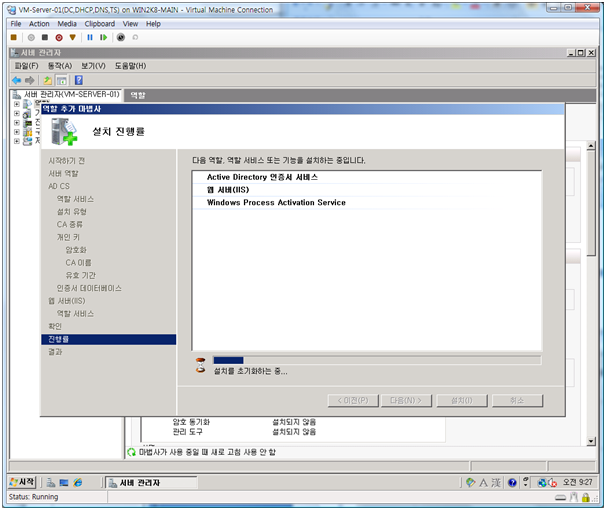Image resolution: width=606 pixels, height=510 pixels.
Task: Revert the VM with the greyed arrow icon
Action: [135, 37]
